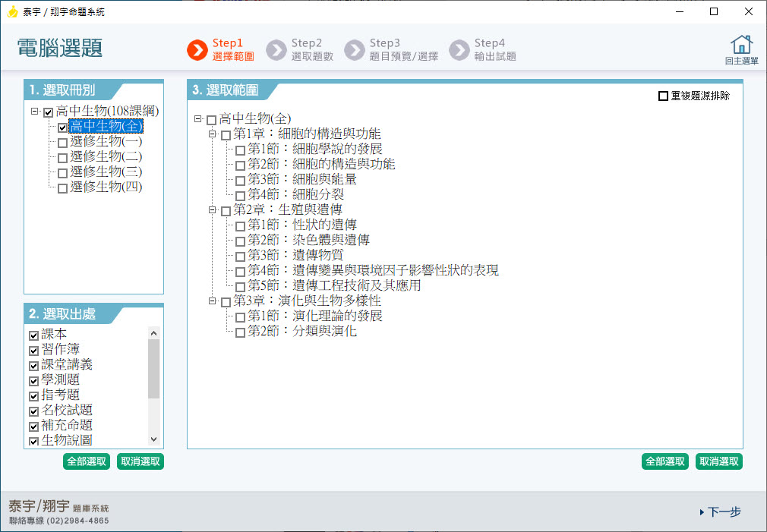
Task: Click the 回主選單 home icon
Action: point(741,46)
